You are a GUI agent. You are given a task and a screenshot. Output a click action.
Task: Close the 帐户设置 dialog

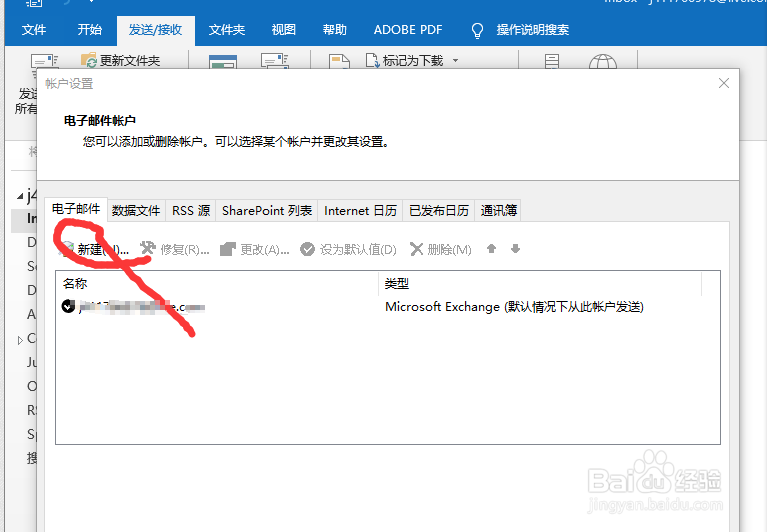tap(724, 83)
